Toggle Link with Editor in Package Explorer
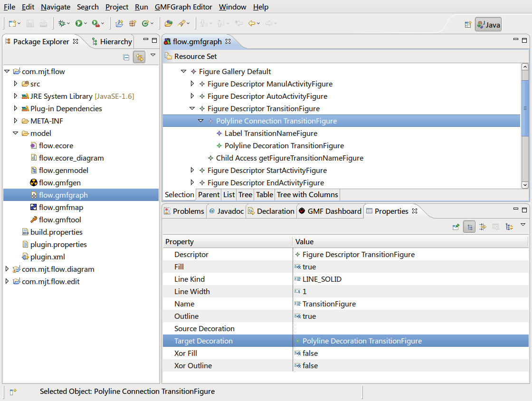 click(x=139, y=57)
